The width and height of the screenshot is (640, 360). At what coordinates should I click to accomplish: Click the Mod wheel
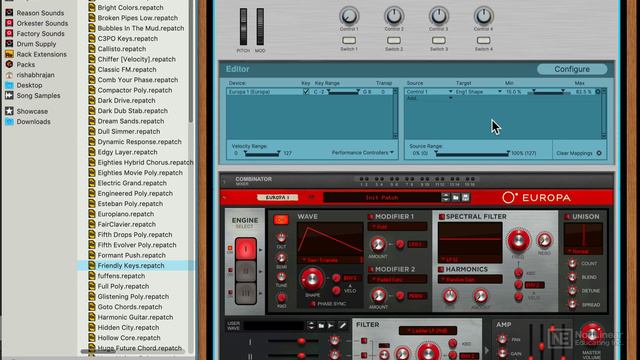260,27
